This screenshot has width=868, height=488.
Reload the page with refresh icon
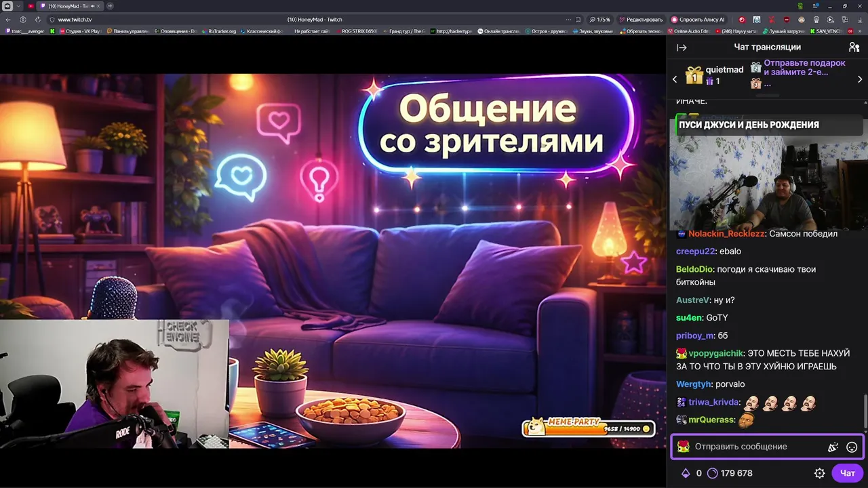pyautogui.click(x=37, y=20)
